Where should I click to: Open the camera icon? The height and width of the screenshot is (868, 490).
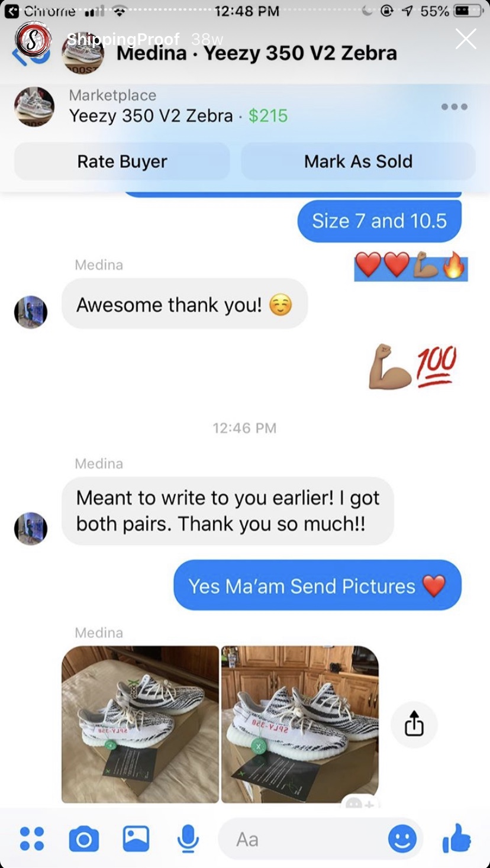click(x=84, y=839)
